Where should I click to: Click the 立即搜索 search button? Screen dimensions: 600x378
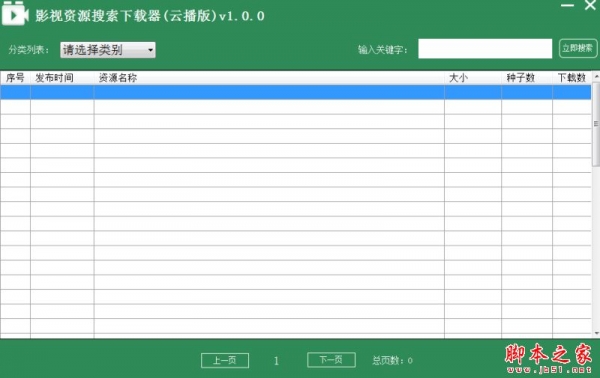pyautogui.click(x=578, y=49)
